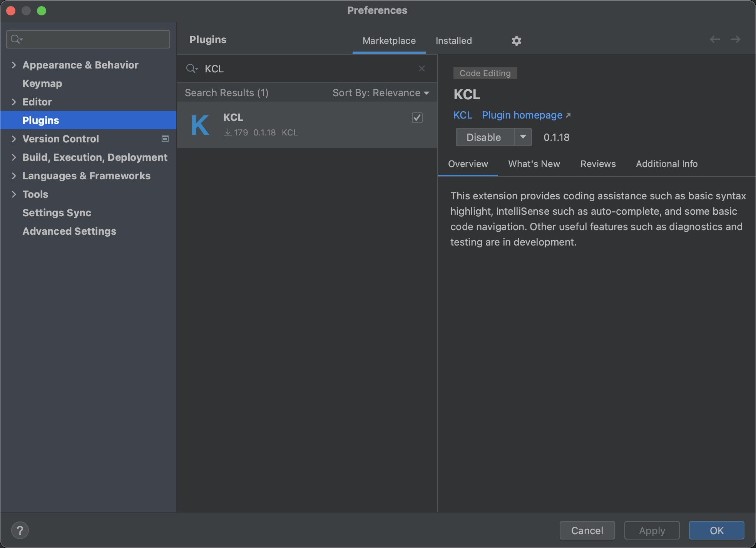Open the Overview tab
Image resolution: width=756 pixels, height=548 pixels.
click(468, 164)
